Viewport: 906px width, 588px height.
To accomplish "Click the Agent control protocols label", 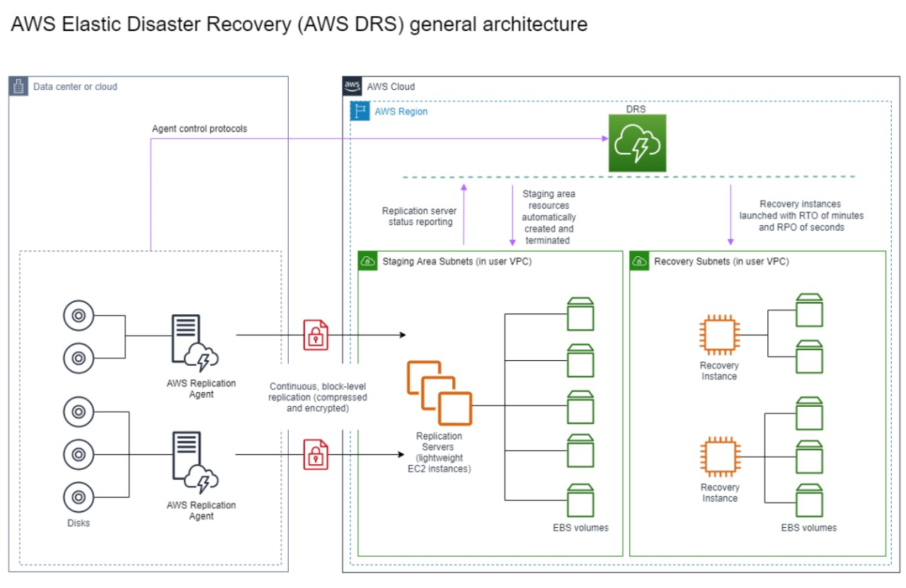I will (199, 129).
